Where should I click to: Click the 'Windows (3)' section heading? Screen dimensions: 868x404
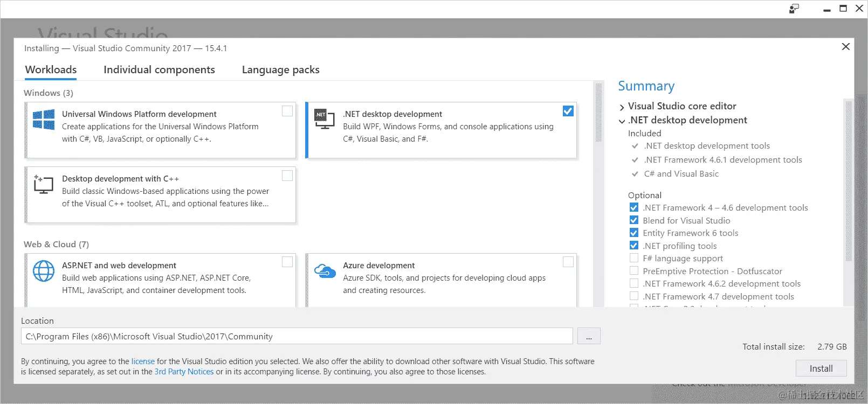(x=49, y=93)
